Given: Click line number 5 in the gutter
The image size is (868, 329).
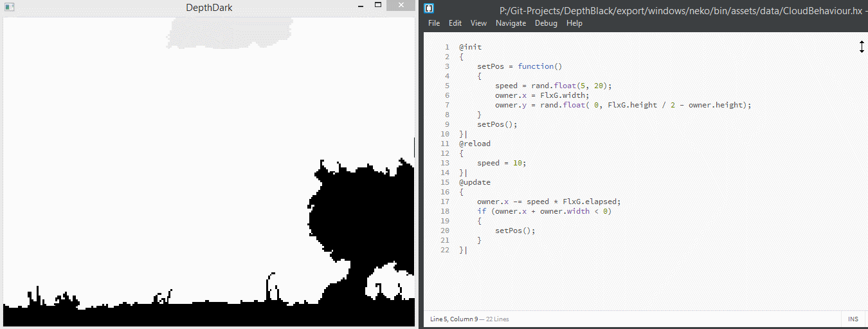Looking at the screenshot, I should 447,86.
